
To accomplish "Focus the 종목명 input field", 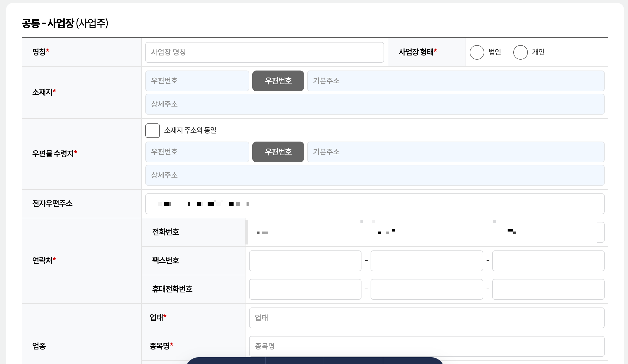I will click(x=426, y=346).
